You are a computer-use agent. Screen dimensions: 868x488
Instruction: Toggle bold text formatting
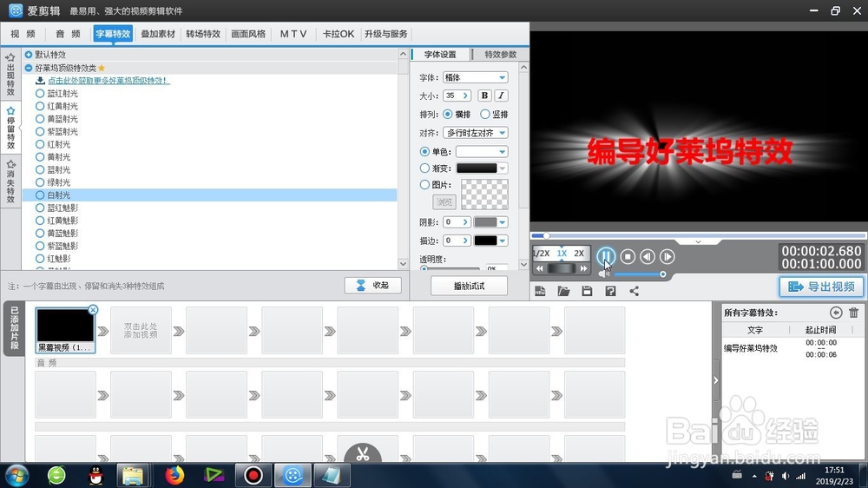484,96
